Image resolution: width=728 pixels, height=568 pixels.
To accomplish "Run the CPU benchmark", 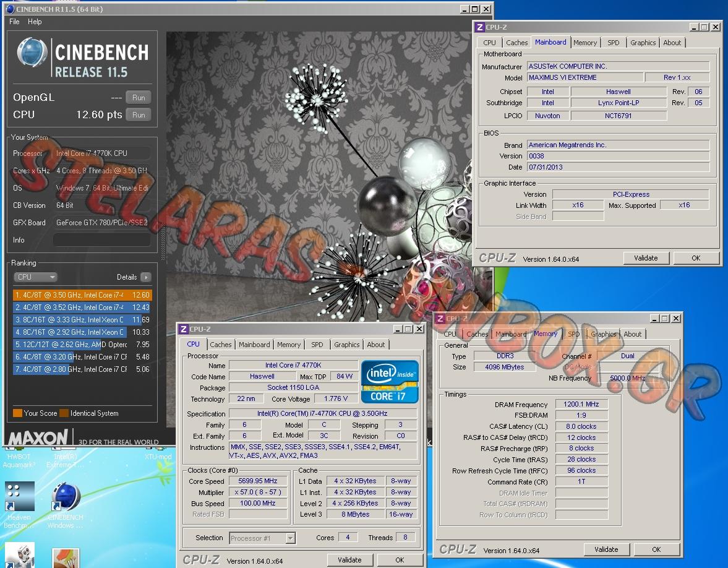I will tap(139, 114).
